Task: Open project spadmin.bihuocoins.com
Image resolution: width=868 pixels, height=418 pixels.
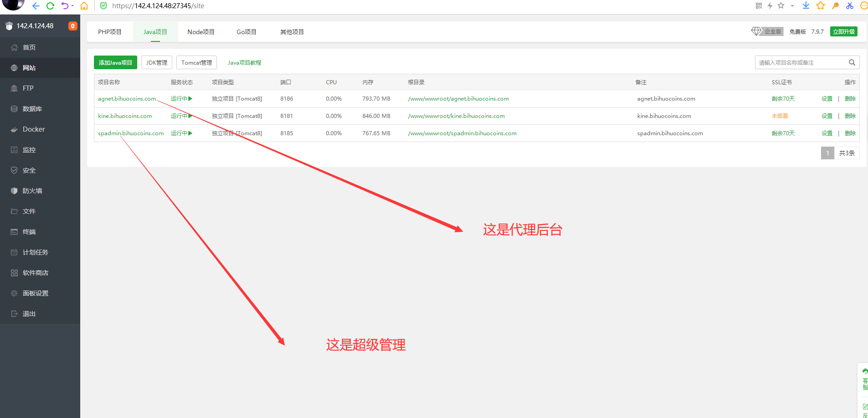Action: pos(131,133)
